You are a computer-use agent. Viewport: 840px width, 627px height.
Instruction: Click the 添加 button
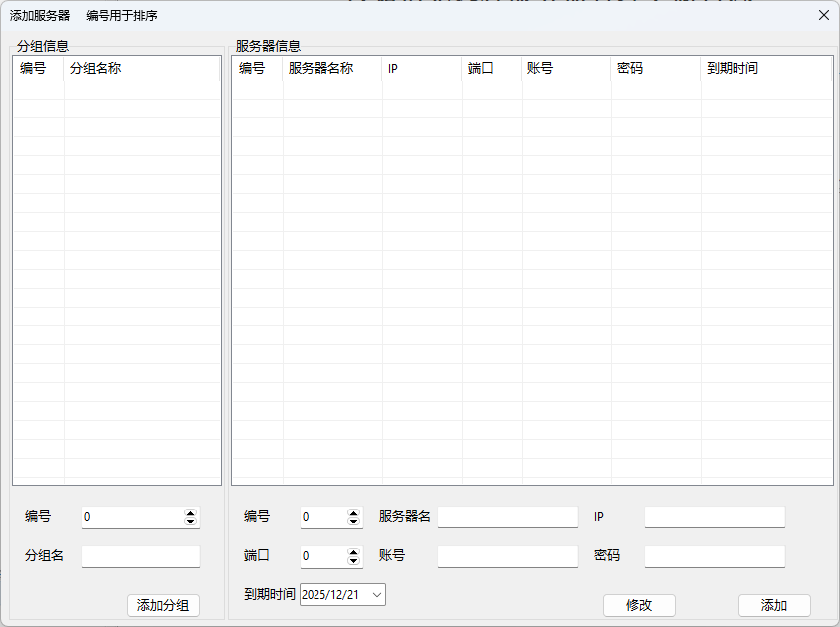[x=774, y=605]
